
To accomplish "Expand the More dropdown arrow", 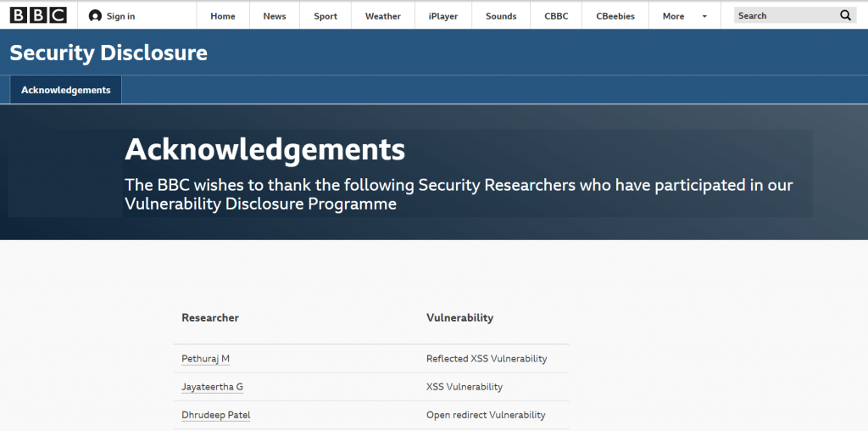I will click(704, 17).
